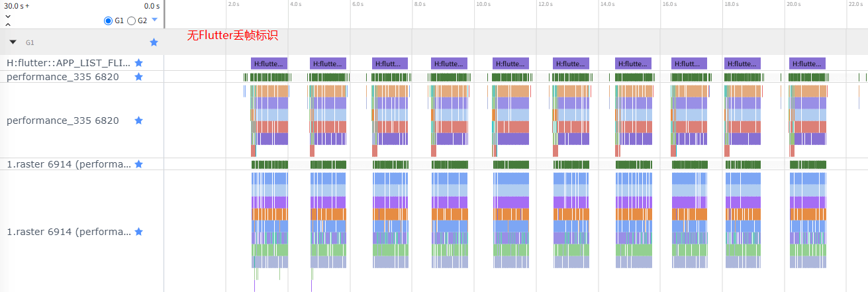868x292 pixels.
Task: Favorite the G1 group with its star
Action: point(154,42)
